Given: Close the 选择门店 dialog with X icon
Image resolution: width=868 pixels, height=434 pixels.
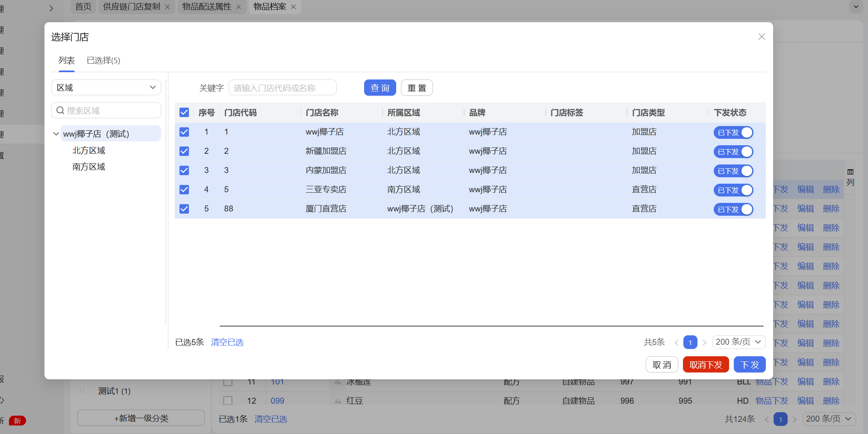Looking at the screenshot, I should tap(761, 37).
